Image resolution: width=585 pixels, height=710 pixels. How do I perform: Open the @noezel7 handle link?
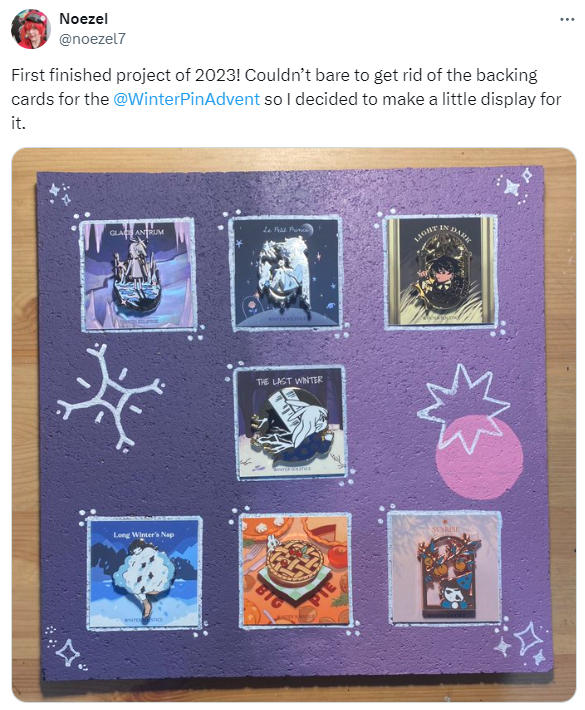pyautogui.click(x=92, y=39)
